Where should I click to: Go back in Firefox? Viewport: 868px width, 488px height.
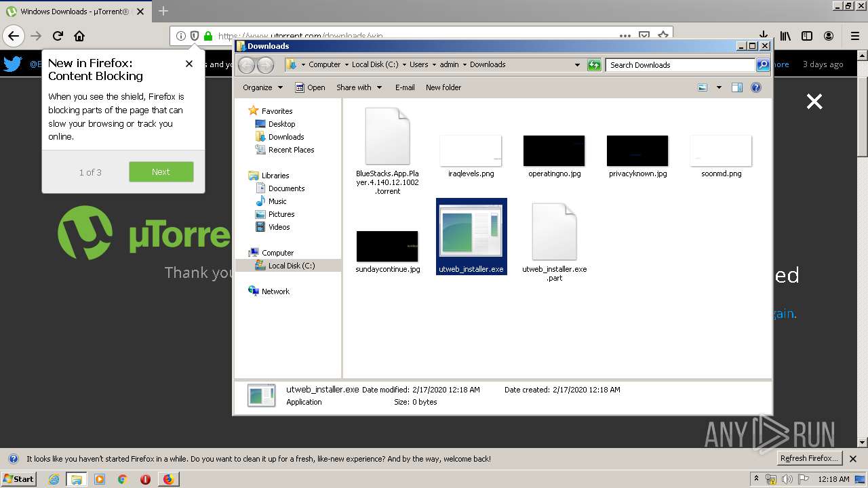point(14,36)
